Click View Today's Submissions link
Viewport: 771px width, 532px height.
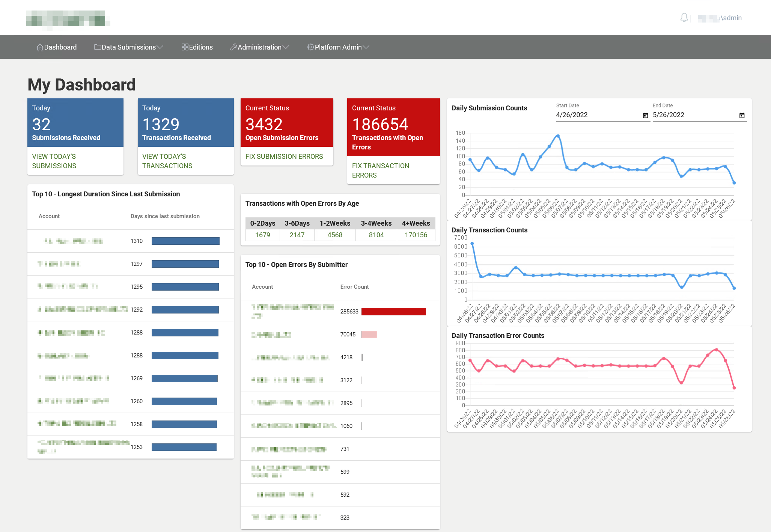click(54, 161)
